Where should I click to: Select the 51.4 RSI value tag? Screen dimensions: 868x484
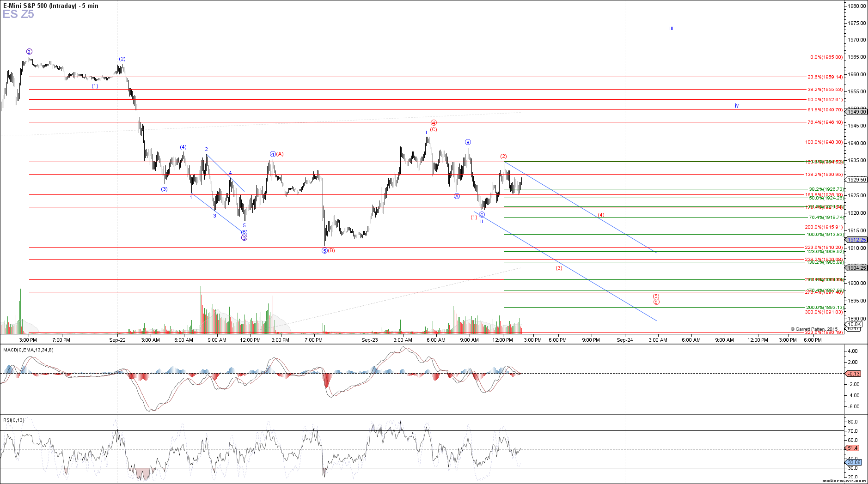click(x=853, y=448)
